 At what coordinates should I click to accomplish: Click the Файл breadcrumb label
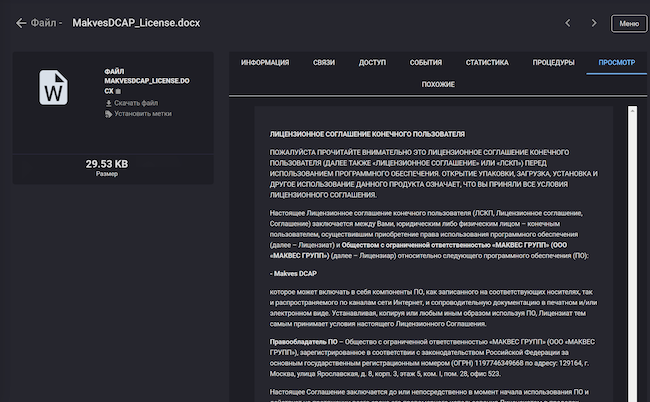[x=44, y=23]
